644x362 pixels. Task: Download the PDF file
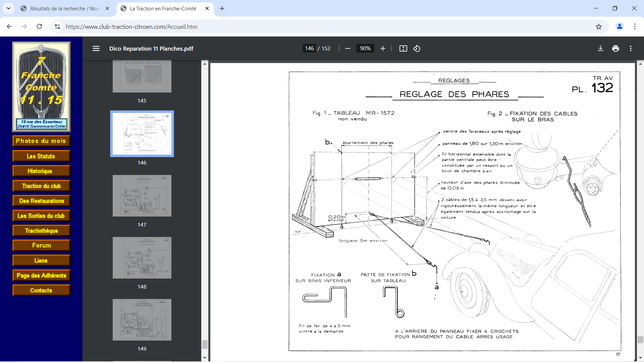pos(600,49)
